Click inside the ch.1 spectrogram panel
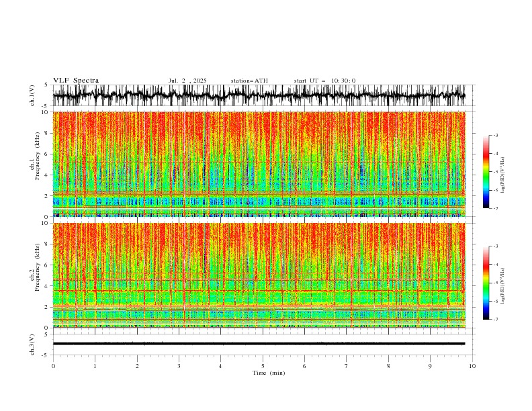The image size is (532, 411). coord(259,164)
